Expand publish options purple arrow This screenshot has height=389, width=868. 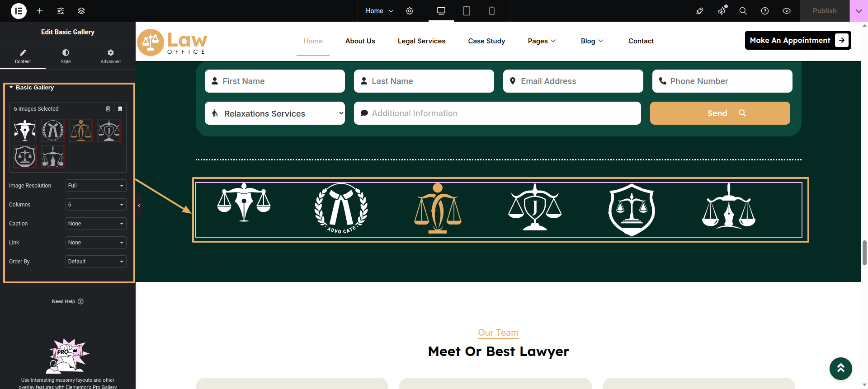(x=859, y=11)
